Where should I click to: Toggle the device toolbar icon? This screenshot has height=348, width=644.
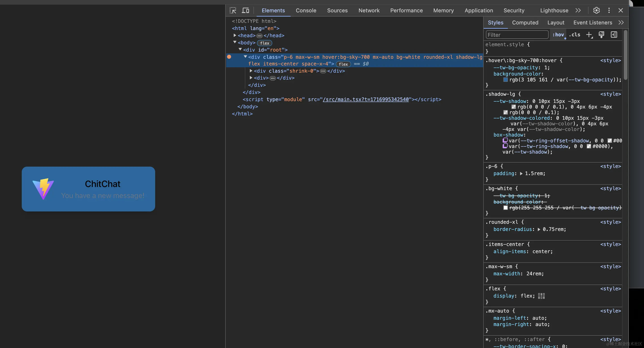coord(245,10)
